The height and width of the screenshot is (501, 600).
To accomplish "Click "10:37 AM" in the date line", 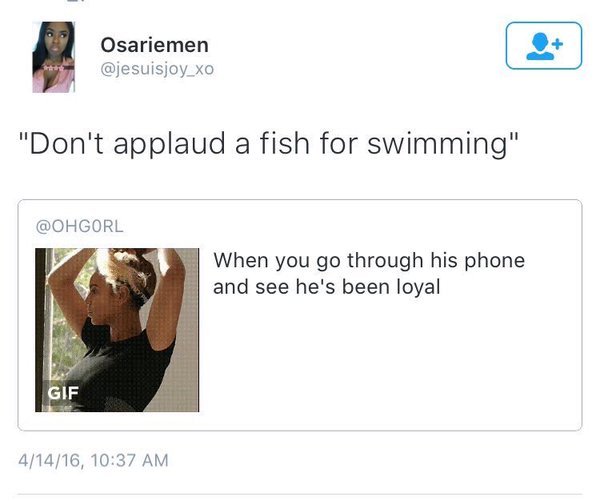I will pos(130,460).
